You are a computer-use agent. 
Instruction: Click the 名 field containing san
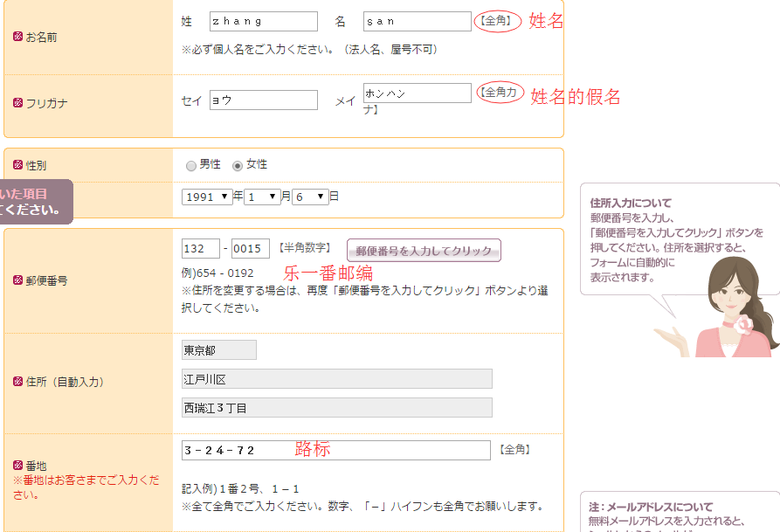tap(417, 21)
